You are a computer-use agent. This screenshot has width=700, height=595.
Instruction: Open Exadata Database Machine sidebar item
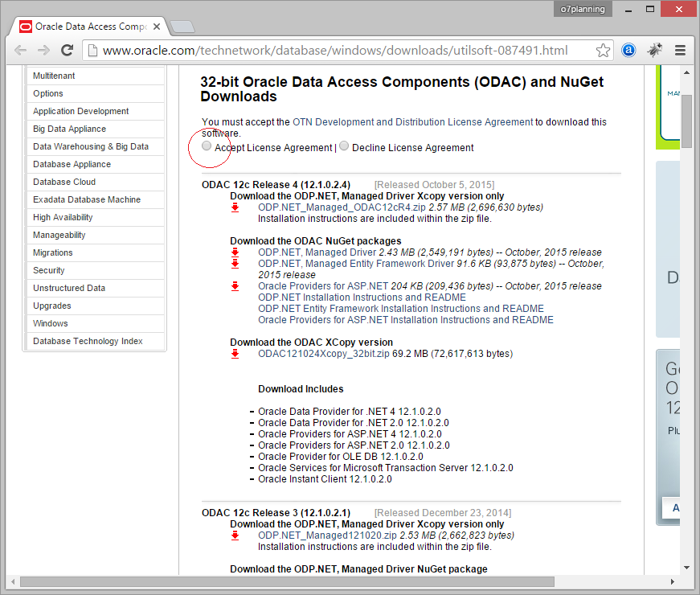[x=96, y=199]
